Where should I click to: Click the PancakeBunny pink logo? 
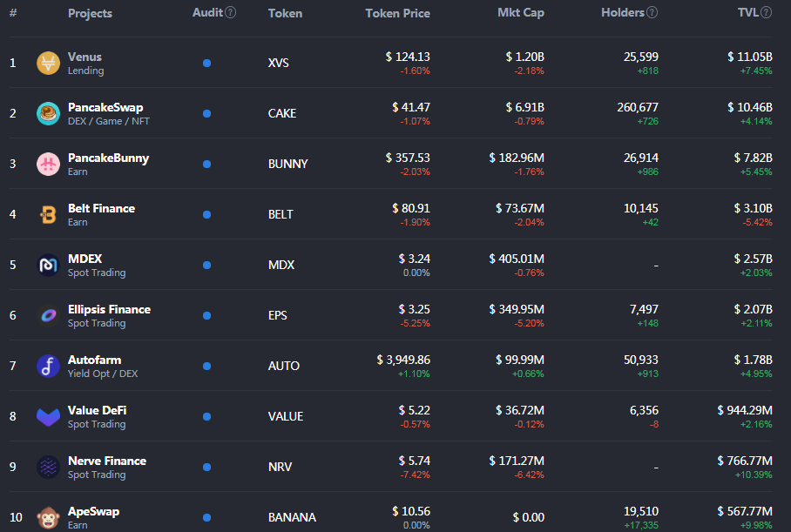[x=49, y=164]
